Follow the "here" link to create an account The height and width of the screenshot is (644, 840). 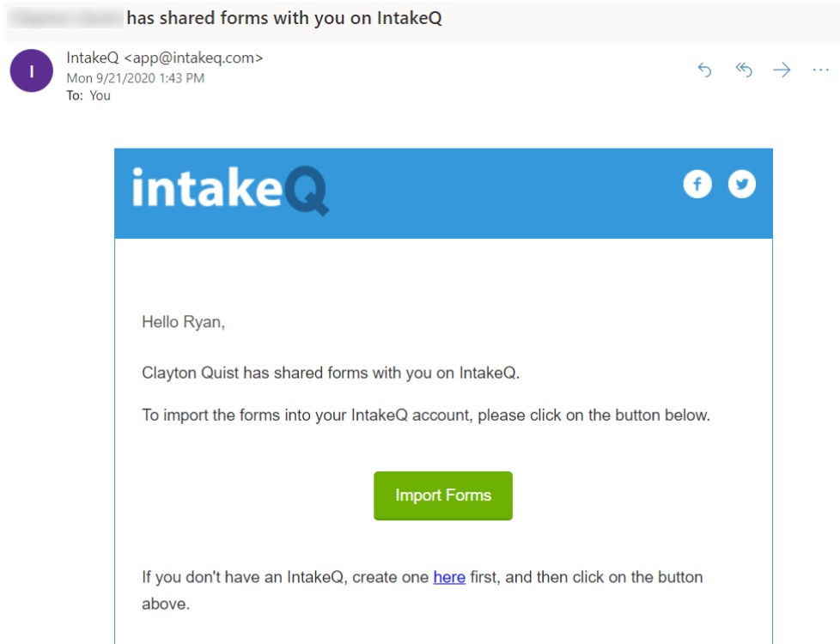click(449, 577)
